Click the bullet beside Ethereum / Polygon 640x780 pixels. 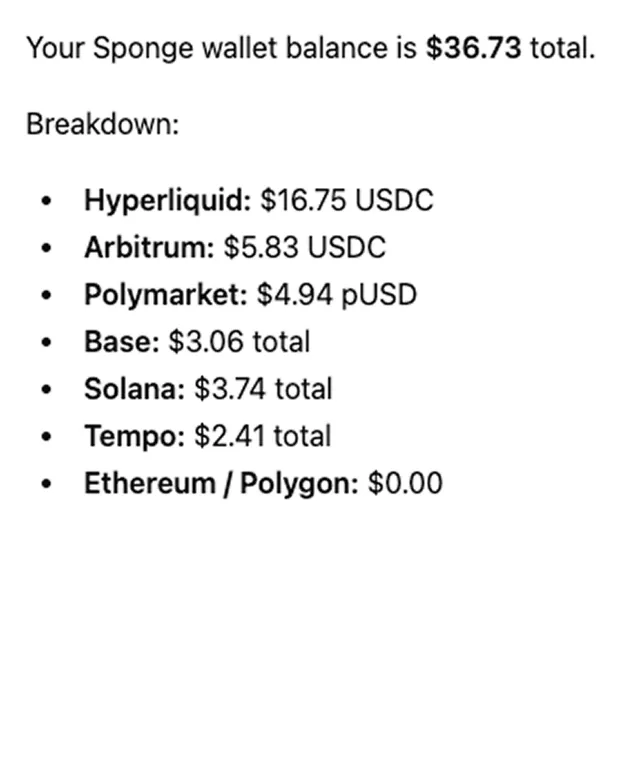(46, 484)
